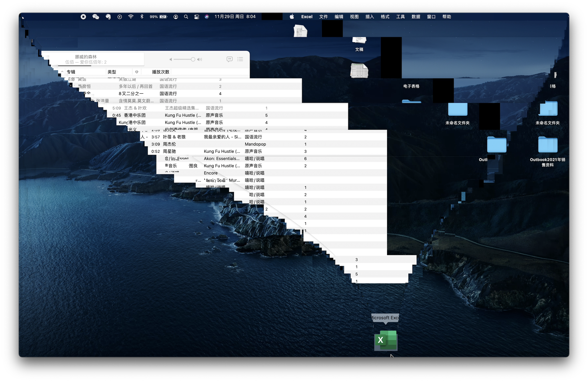Click the WeChat menu bar icon
The width and height of the screenshot is (588, 382).
(x=96, y=17)
